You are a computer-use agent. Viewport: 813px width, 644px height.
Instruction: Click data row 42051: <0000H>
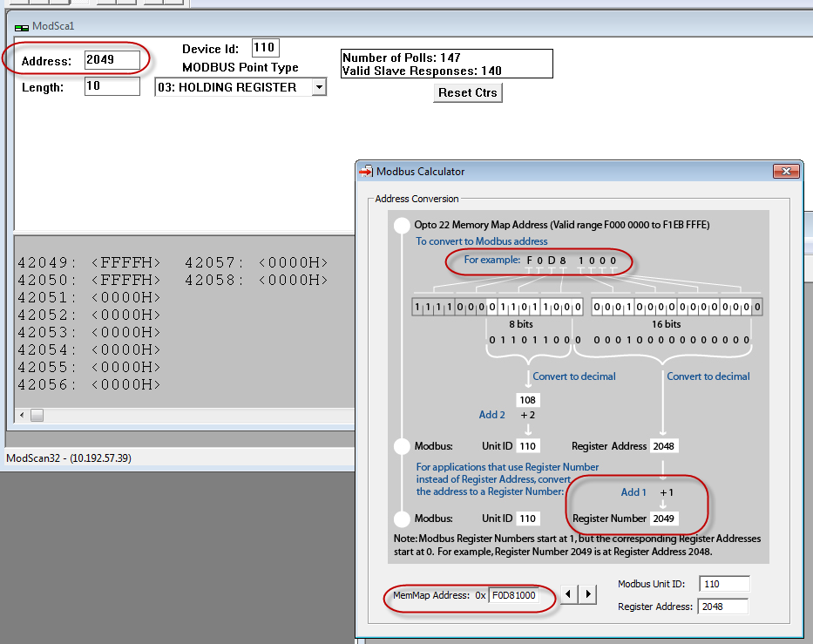point(89,298)
